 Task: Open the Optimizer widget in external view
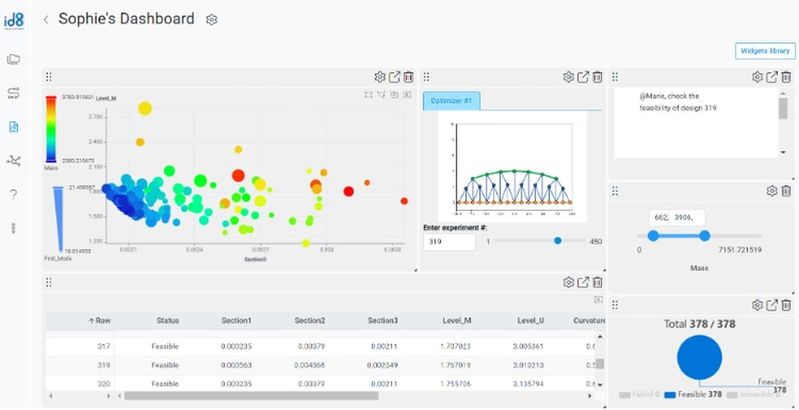click(583, 77)
